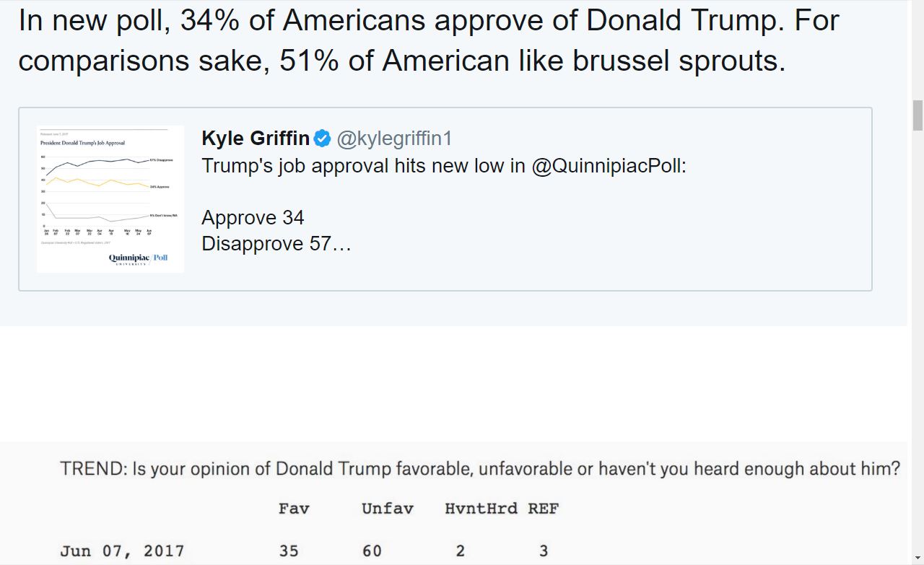Select the 'Approve 34' line
This screenshot has height=565, width=924.
pyautogui.click(x=253, y=218)
